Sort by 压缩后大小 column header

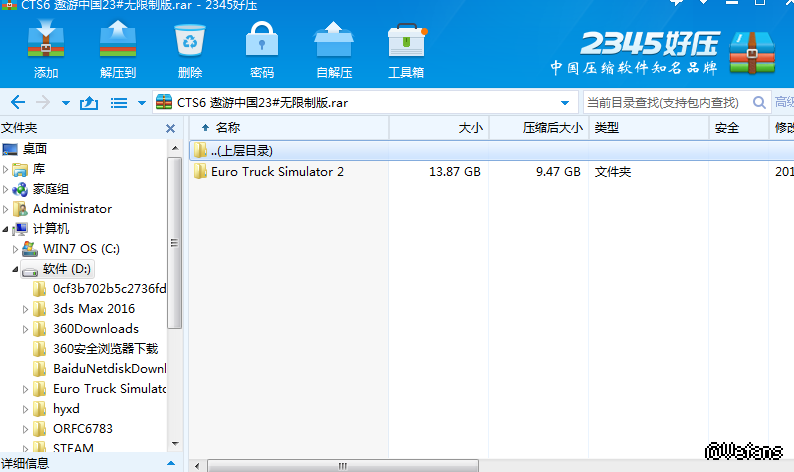[x=539, y=128]
